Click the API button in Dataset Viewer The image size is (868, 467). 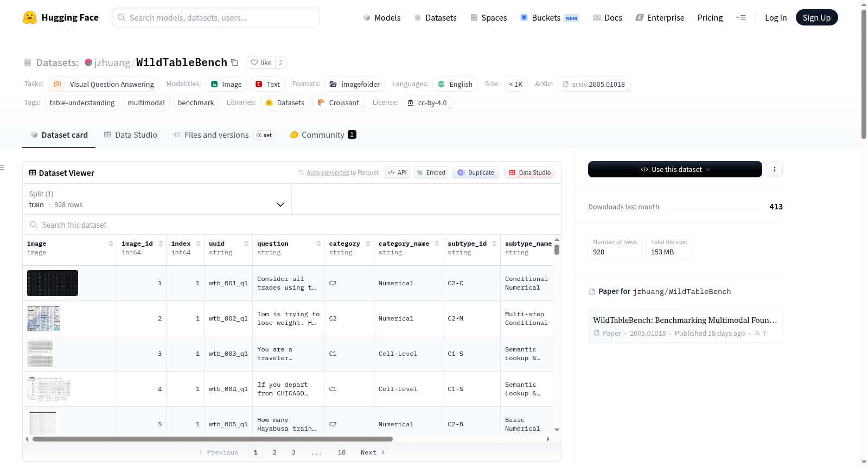coord(397,172)
